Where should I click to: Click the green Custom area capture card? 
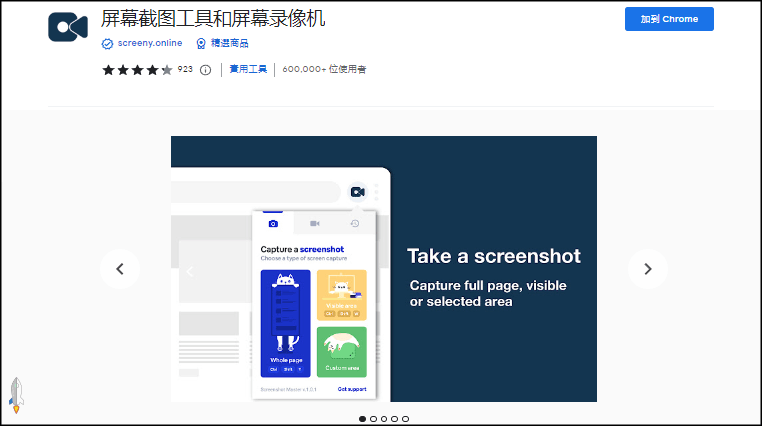[x=342, y=351]
